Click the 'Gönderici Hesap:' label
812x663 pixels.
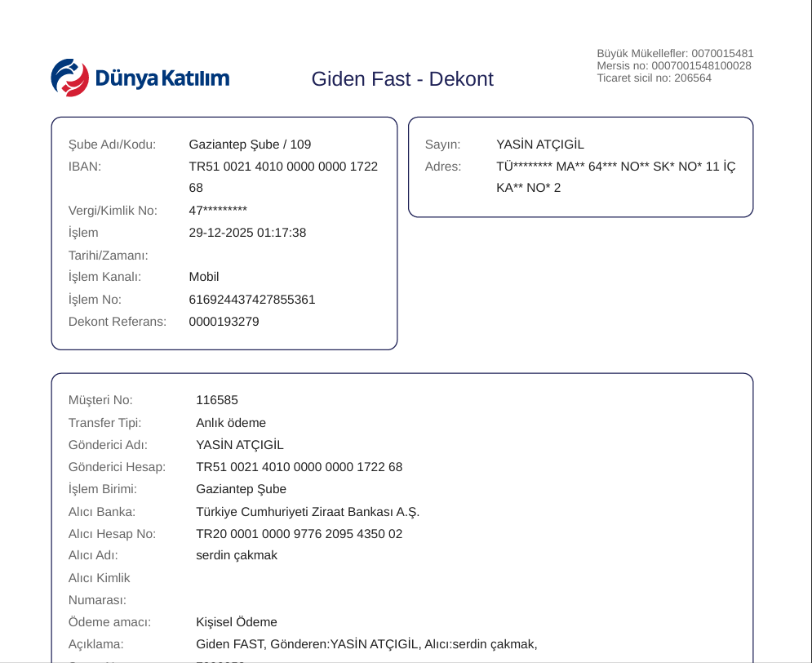click(x=117, y=467)
